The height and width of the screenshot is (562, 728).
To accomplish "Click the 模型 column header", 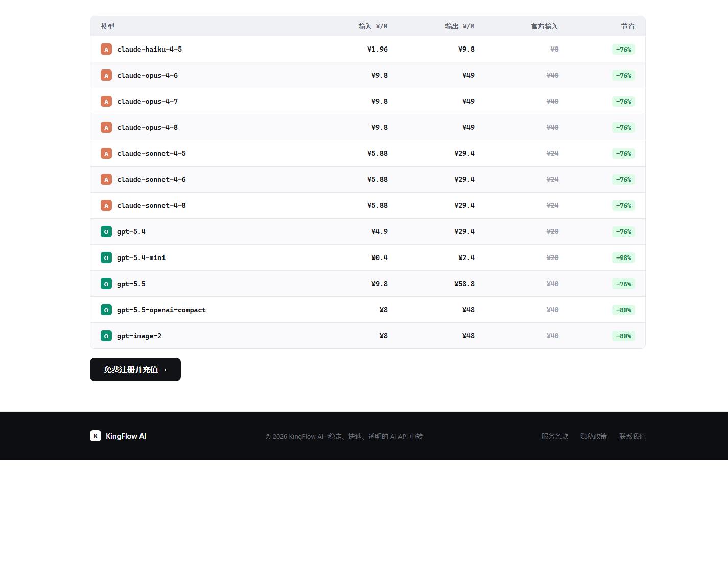I will (x=107, y=26).
